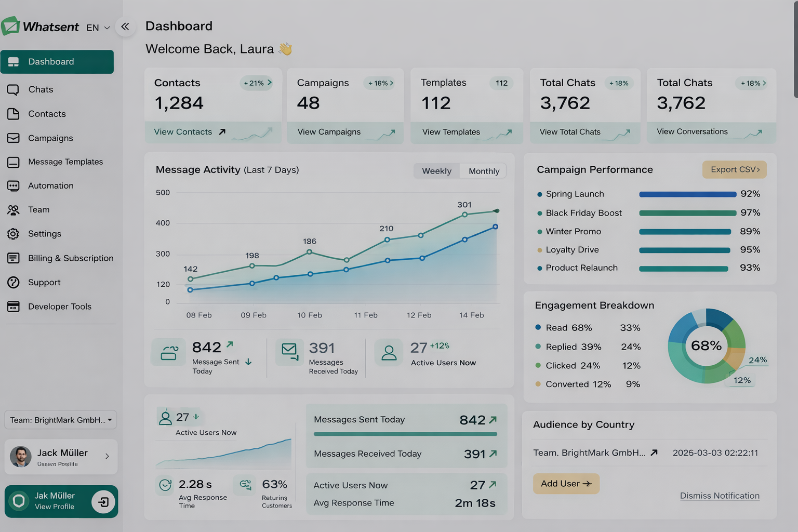Open the Chats section icon

click(x=13, y=89)
